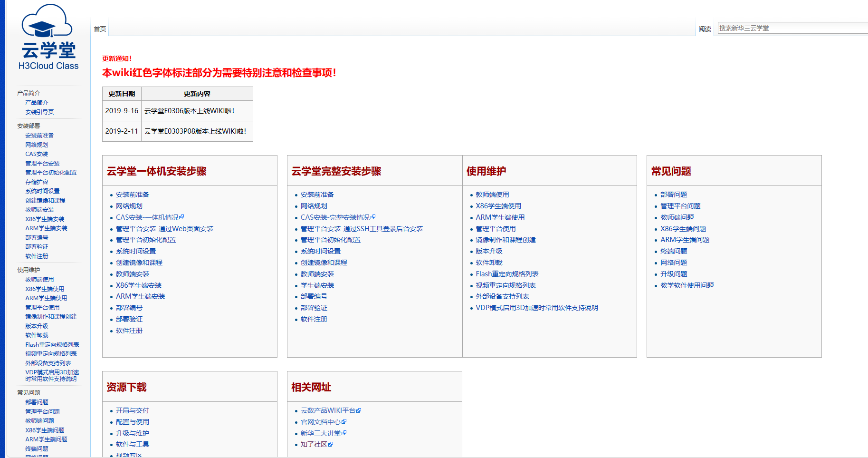Screen dimensions: 868x458
Task: Open 软件注册 under 云学堂完整安装步骤
Action: (314, 319)
